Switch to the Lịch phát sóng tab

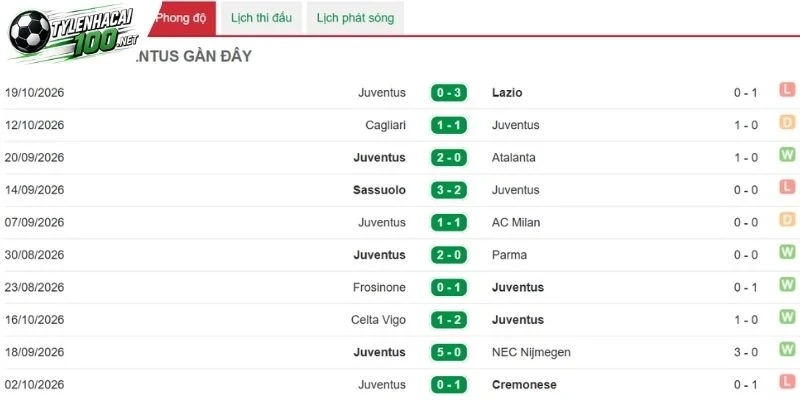point(355,18)
